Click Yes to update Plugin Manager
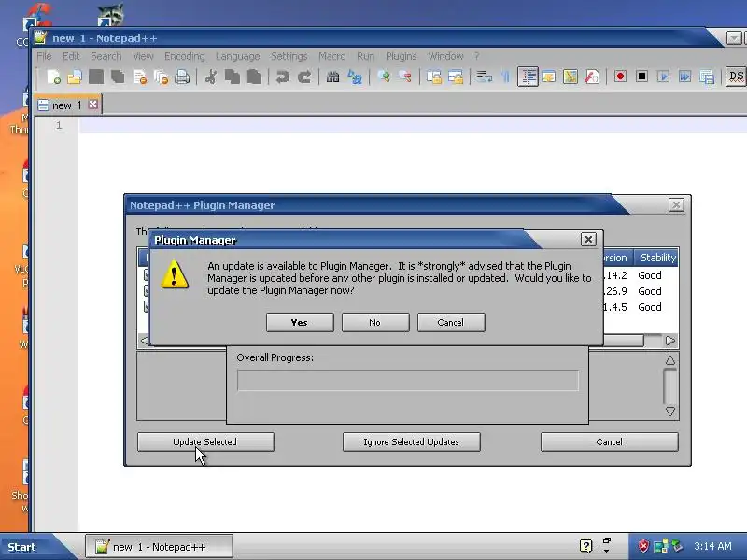 [x=300, y=322]
